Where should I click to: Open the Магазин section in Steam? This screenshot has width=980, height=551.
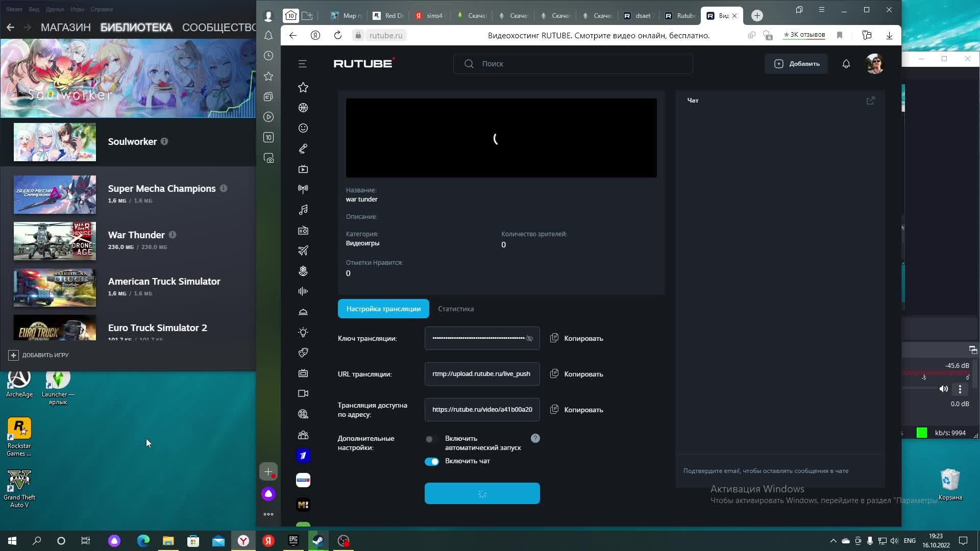click(65, 28)
